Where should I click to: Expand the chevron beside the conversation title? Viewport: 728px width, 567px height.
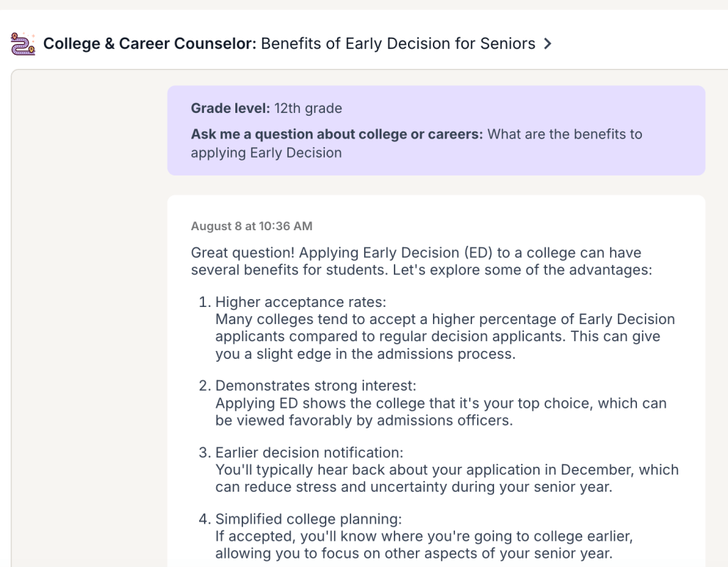pyautogui.click(x=547, y=44)
